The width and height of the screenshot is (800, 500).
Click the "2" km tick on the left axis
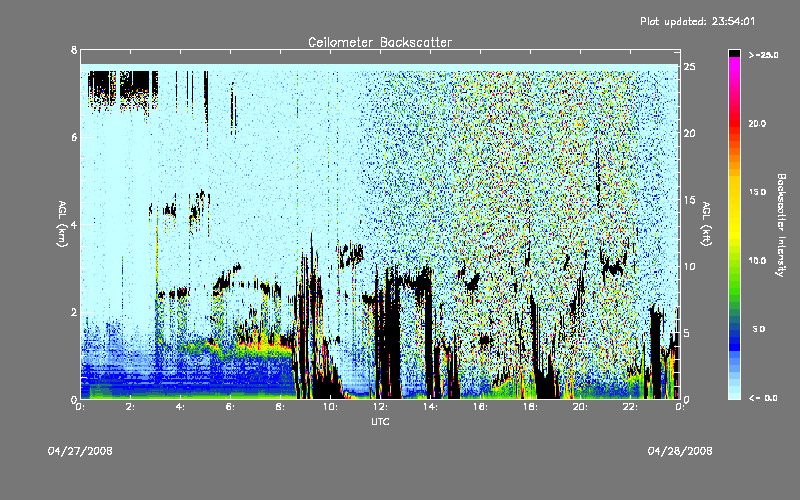click(x=74, y=312)
